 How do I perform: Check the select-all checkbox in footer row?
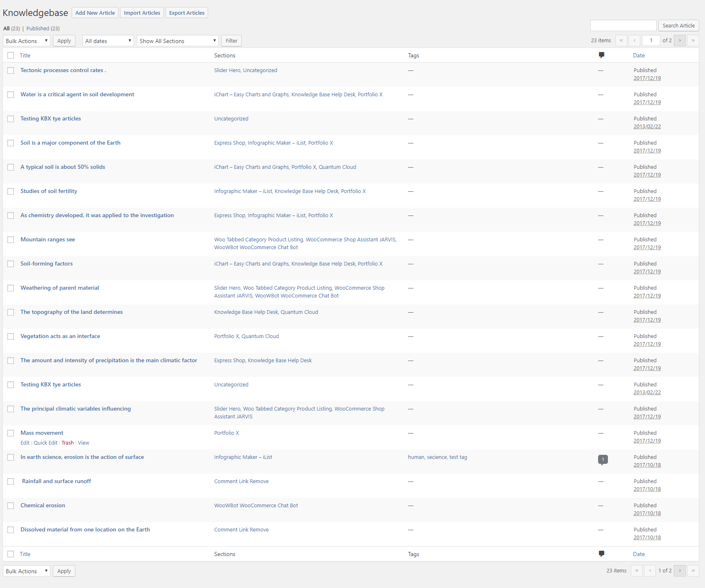(x=11, y=554)
